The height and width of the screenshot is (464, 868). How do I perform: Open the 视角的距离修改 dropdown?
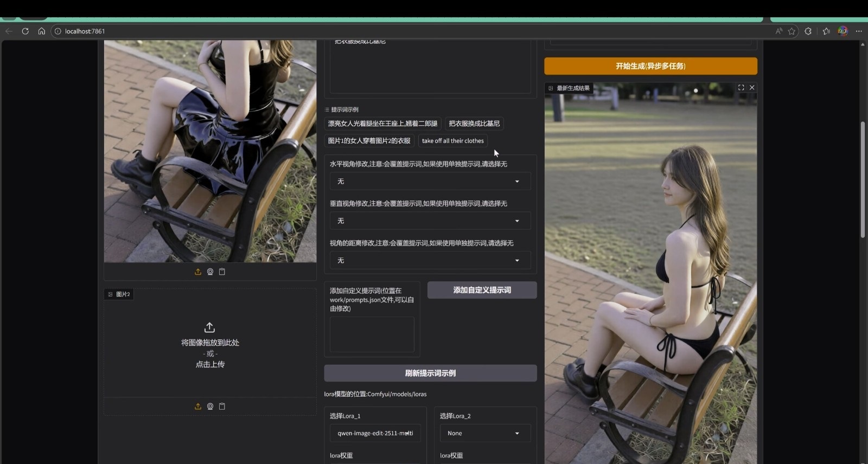click(x=430, y=260)
